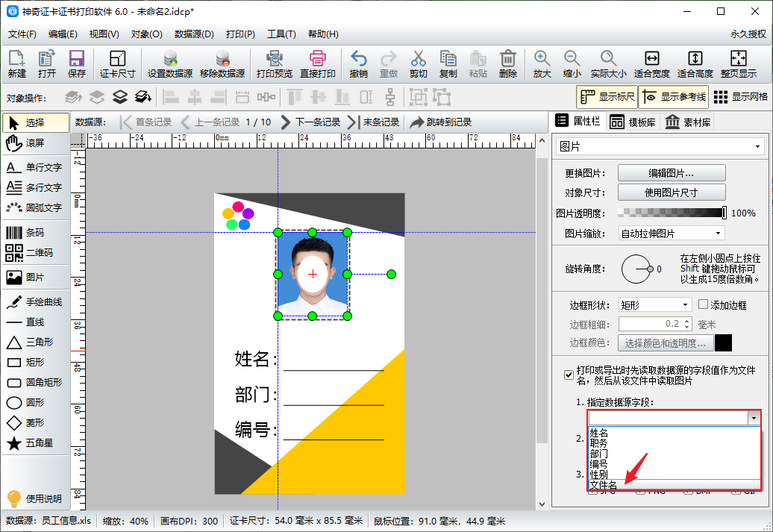
Task: Start 直接打印 direct print
Action: (318, 64)
